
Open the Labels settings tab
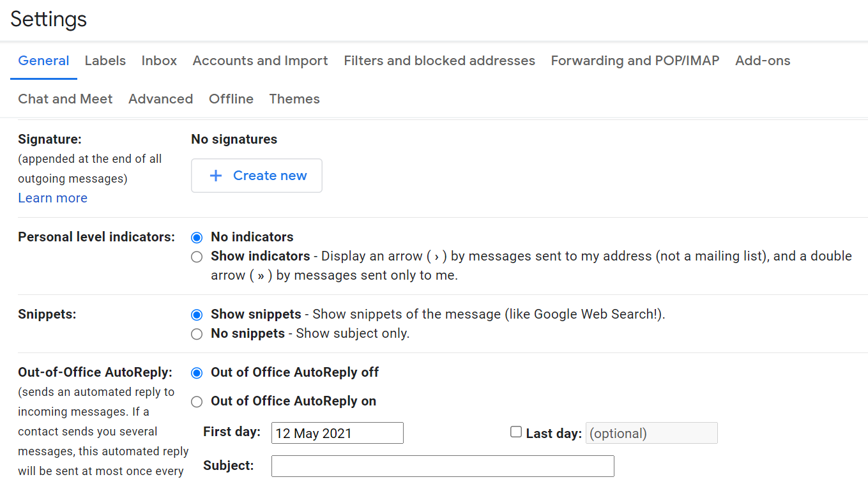105,61
